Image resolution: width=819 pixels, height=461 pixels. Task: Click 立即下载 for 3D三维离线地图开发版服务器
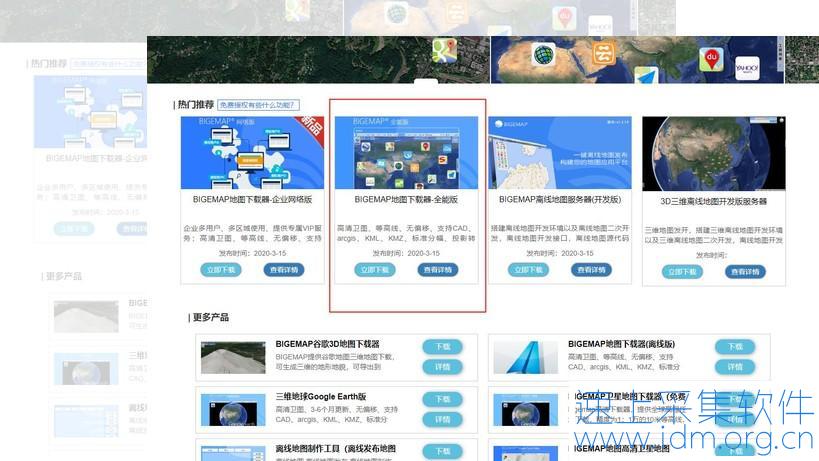pos(683,272)
